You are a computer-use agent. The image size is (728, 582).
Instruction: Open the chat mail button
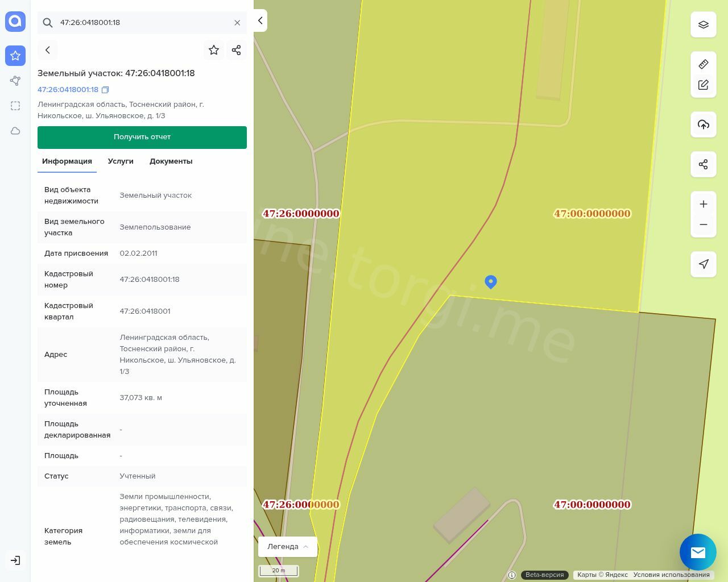(698, 552)
